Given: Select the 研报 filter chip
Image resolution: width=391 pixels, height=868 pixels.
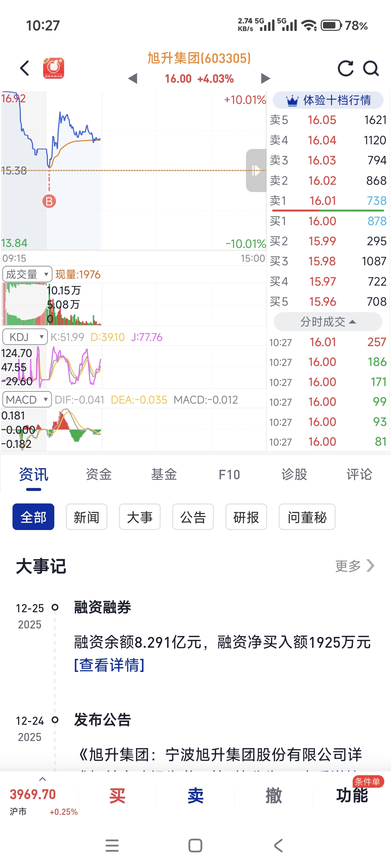Looking at the screenshot, I should coord(246,517).
